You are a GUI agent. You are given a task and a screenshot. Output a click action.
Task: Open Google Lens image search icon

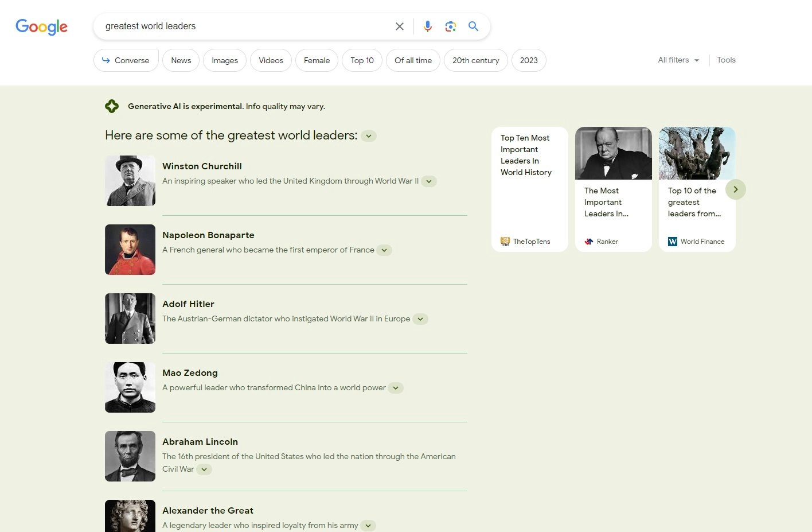[x=451, y=26]
